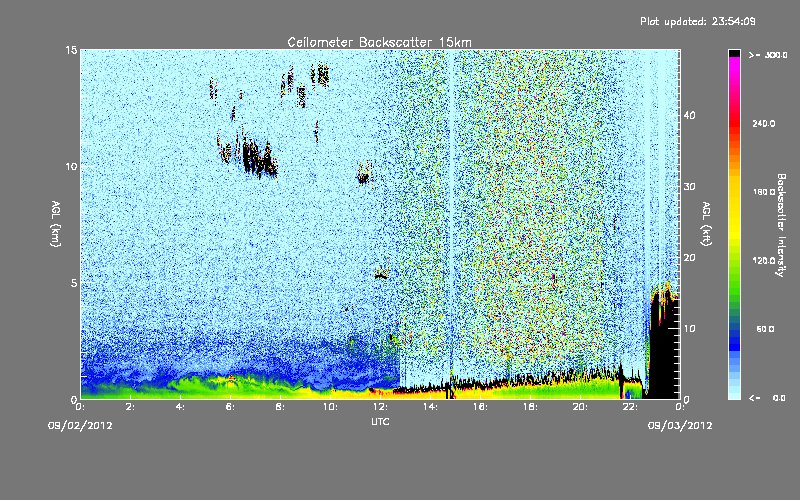
Task: Click the 'Ceilometer Backscatter 15km' plot title
Action: click(379, 42)
